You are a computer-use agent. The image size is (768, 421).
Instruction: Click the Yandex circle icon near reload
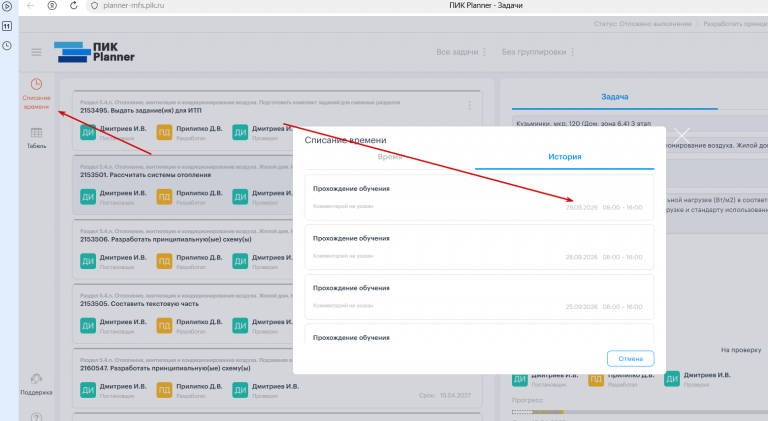point(52,5)
